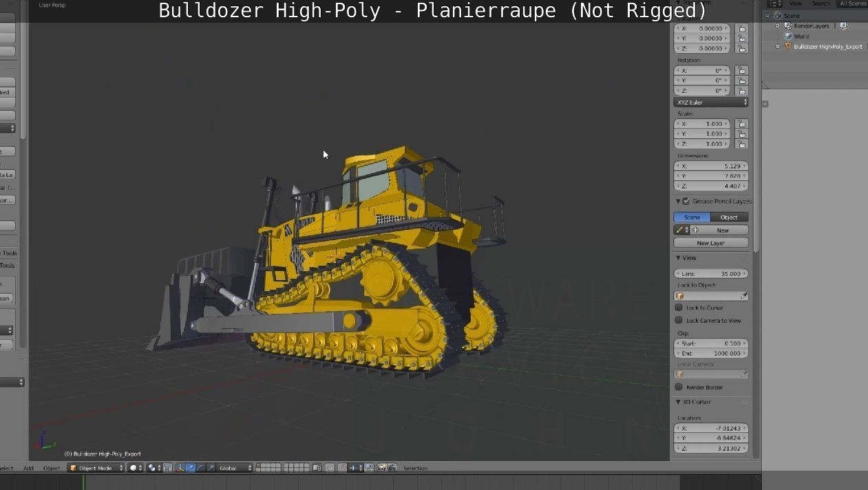Viewport: 868px width, 490px height.
Task: Click the first scene layer buttons block
Action: (269, 468)
